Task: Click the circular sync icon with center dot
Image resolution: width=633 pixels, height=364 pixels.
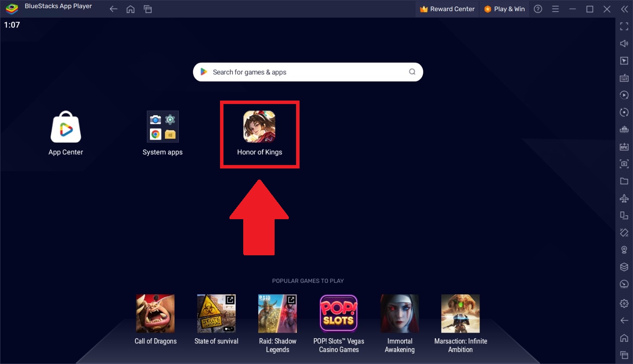Action: tap(624, 112)
